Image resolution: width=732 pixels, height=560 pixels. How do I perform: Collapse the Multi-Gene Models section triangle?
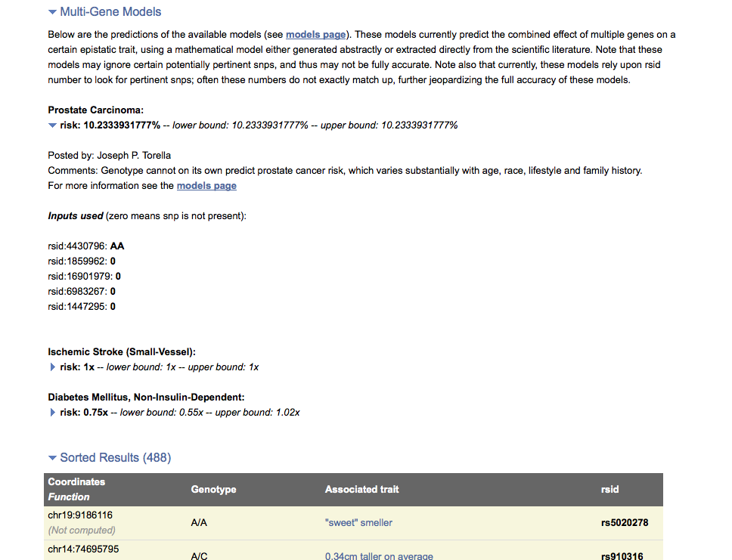52,12
